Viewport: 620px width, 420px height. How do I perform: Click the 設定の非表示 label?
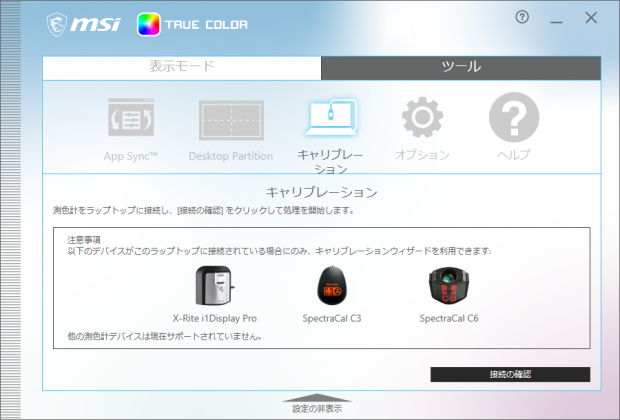point(317,409)
